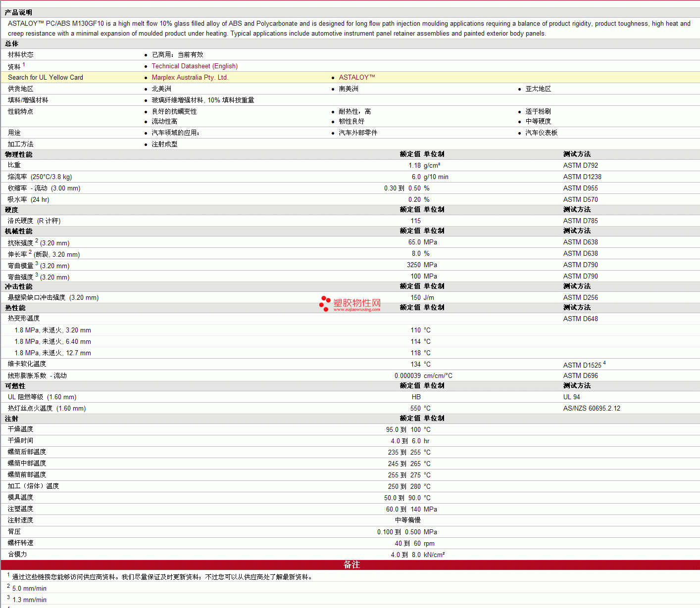The image size is (700, 608).
Task: Select the '耐热性, 高' feature entry
Action: (355, 111)
